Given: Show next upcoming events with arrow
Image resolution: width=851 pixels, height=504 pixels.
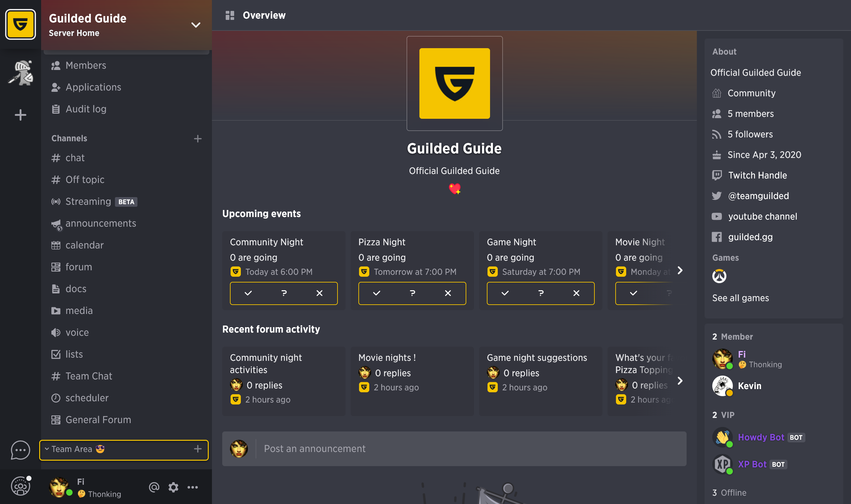Looking at the screenshot, I should click(x=680, y=270).
